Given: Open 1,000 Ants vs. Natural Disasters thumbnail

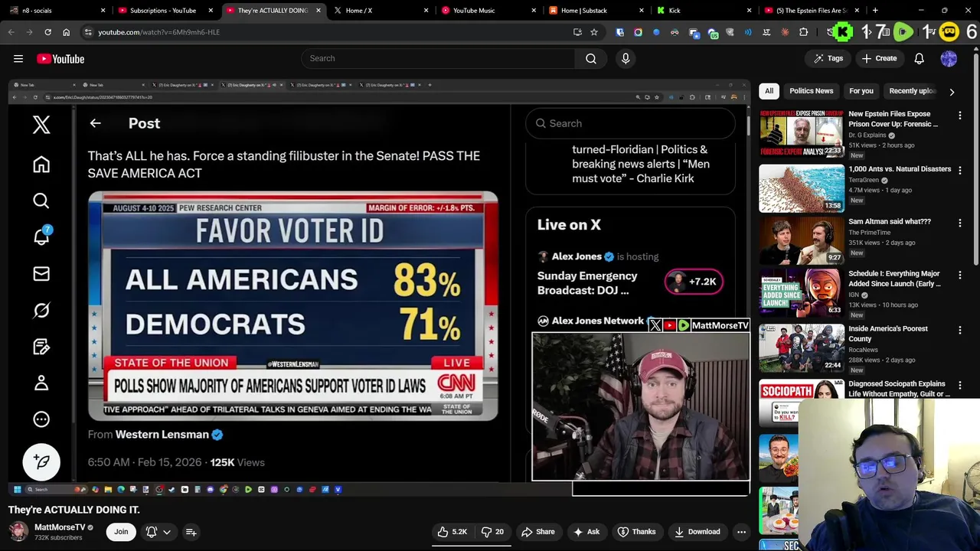Looking at the screenshot, I should 801,188.
